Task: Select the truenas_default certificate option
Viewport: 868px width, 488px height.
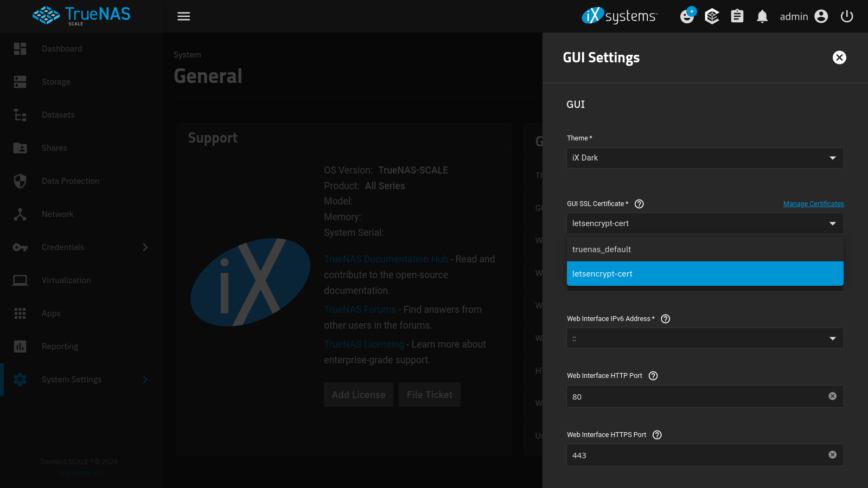Action: pyautogui.click(x=602, y=249)
